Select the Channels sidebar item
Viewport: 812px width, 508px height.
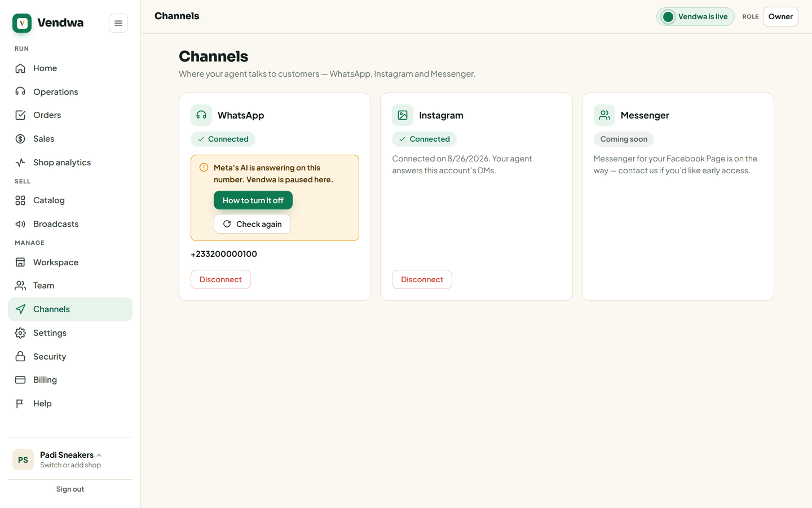70,309
